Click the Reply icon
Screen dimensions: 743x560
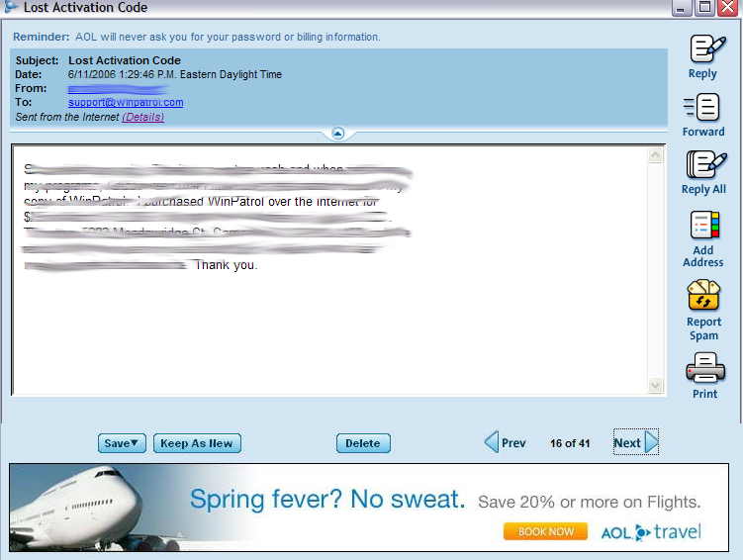point(706,48)
